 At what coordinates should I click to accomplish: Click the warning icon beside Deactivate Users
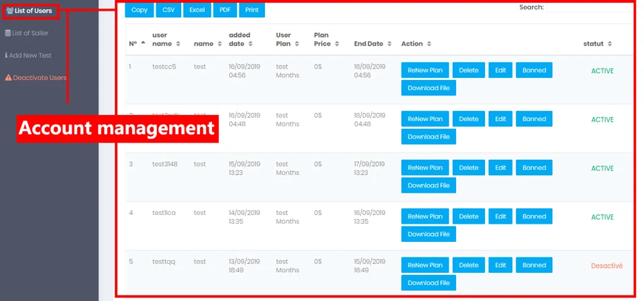8,77
